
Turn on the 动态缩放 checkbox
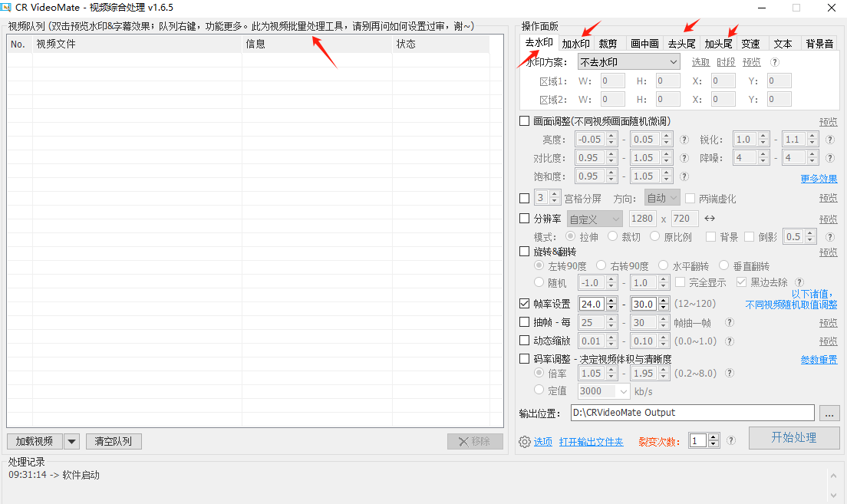click(524, 341)
